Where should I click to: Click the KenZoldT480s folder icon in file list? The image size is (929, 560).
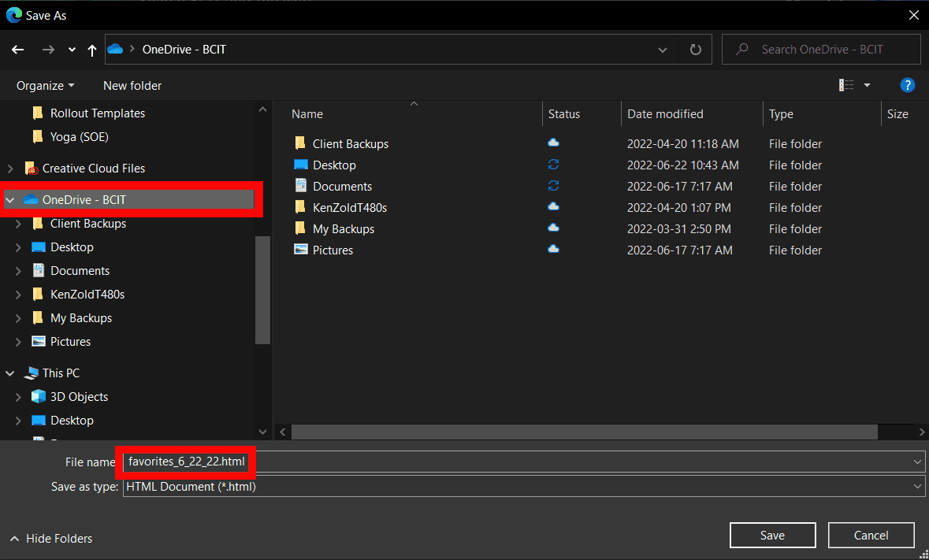pos(300,207)
